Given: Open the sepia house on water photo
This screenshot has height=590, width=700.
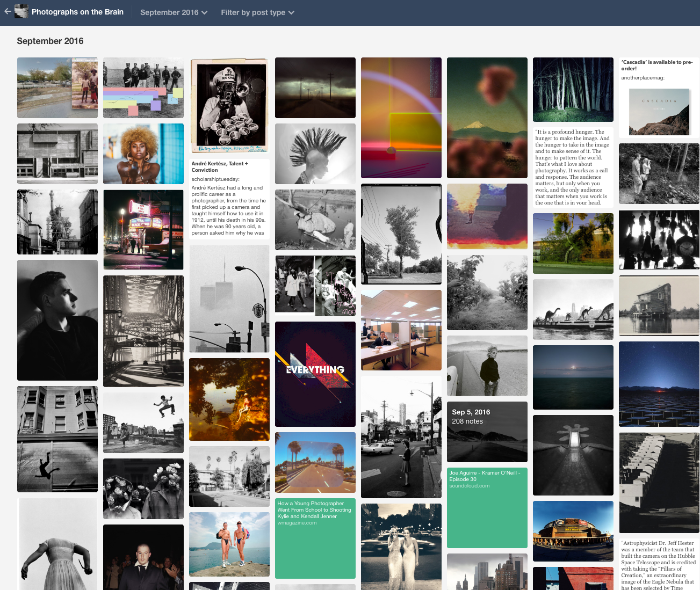Looking at the screenshot, I should point(659,305).
